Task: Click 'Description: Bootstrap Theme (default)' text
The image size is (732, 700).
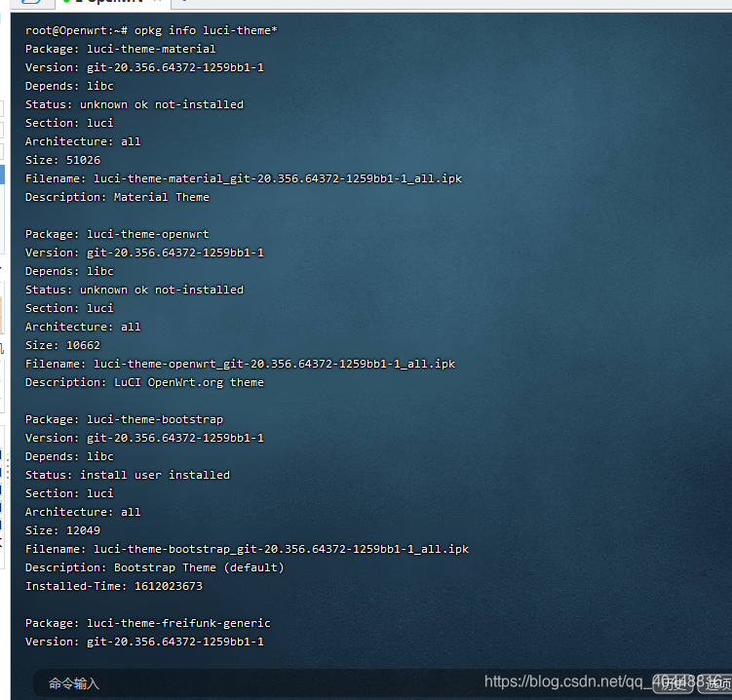Action: [x=155, y=567]
